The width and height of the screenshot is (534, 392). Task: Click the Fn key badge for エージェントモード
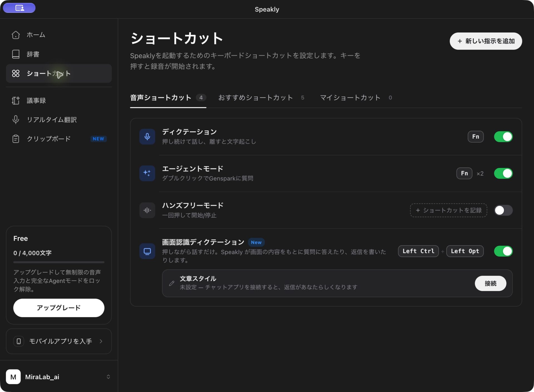pos(464,173)
